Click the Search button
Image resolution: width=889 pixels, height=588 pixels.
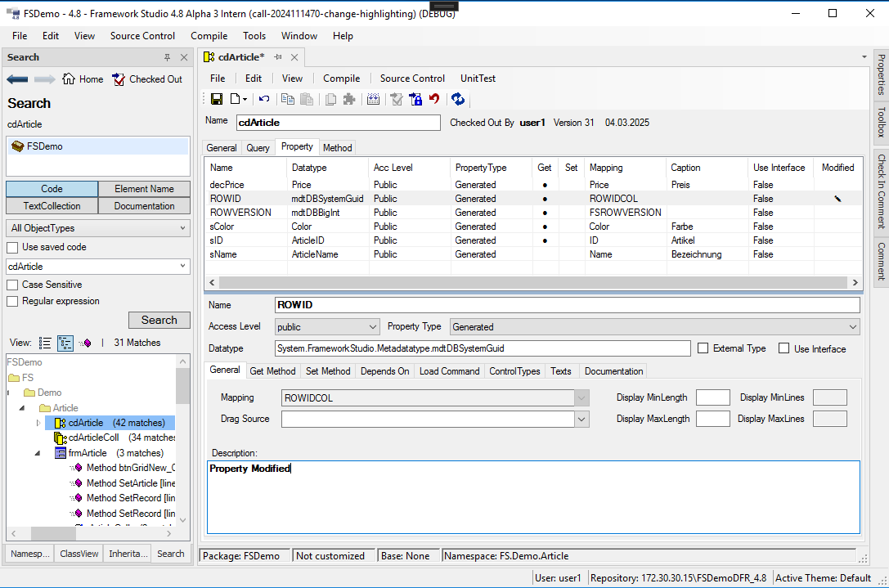coord(159,321)
